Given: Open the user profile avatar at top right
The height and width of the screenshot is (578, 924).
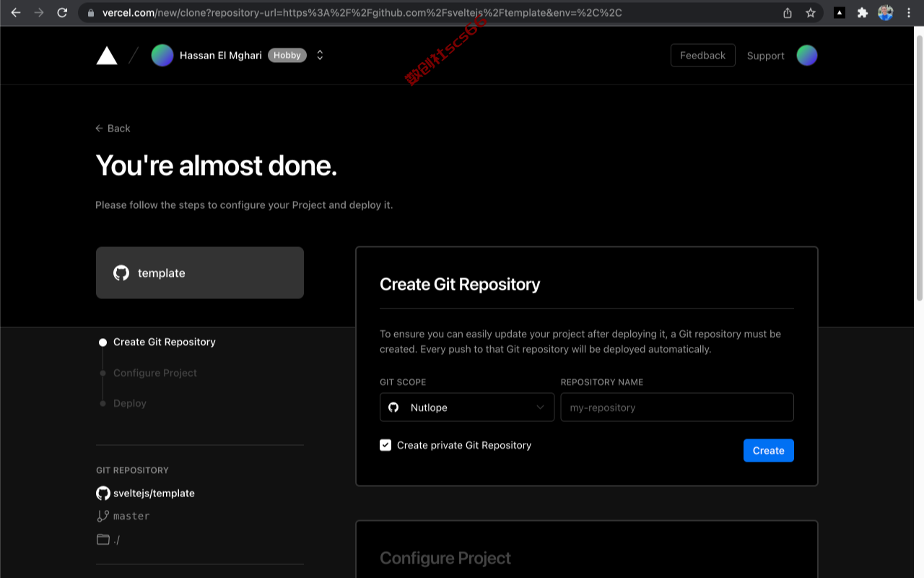Looking at the screenshot, I should click(807, 56).
